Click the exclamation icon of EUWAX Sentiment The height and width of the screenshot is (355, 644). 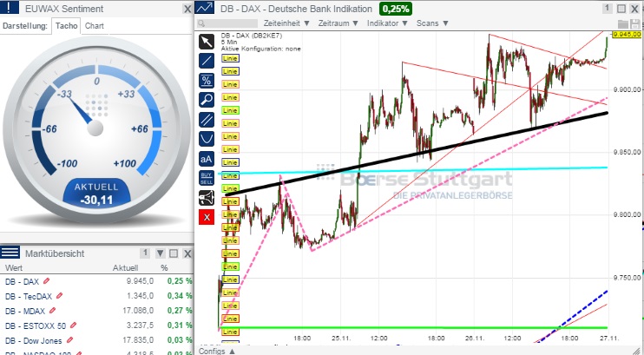[x=10, y=8]
